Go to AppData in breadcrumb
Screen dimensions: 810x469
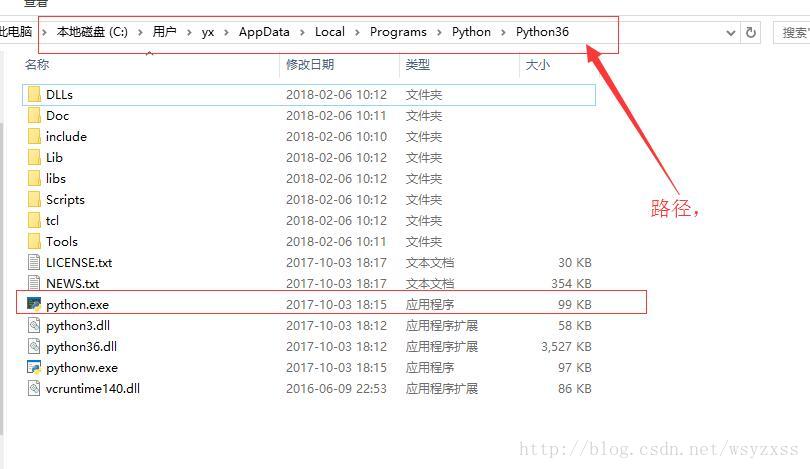click(x=264, y=32)
